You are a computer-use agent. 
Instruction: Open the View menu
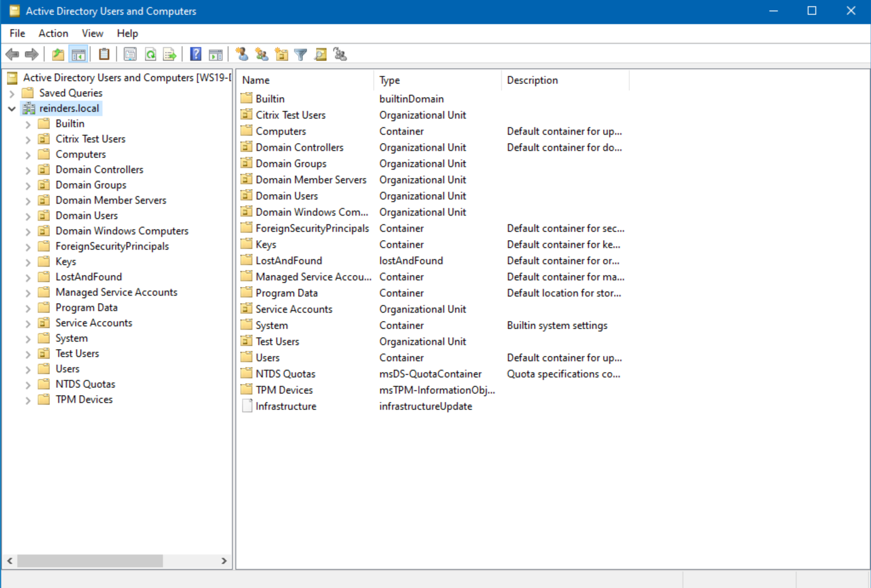(92, 33)
